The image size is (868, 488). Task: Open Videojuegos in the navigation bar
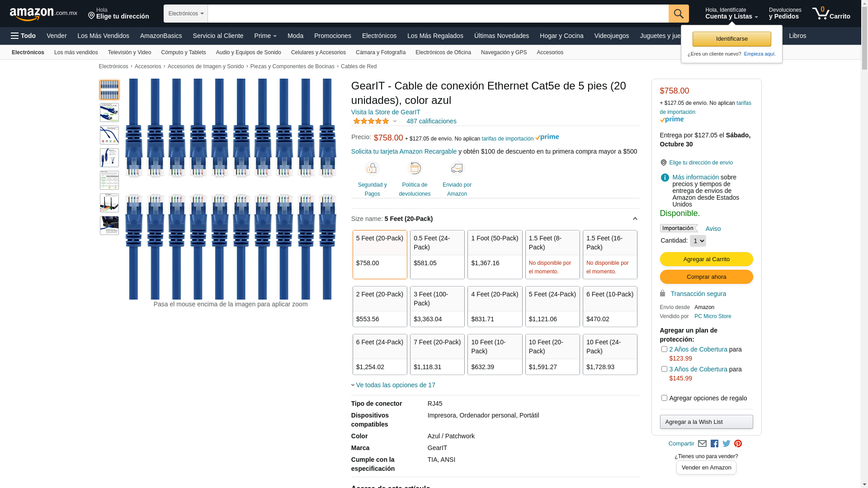click(x=611, y=36)
